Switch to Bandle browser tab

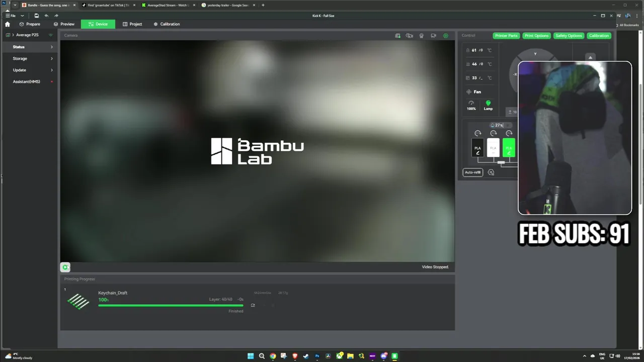pyautogui.click(x=49, y=5)
